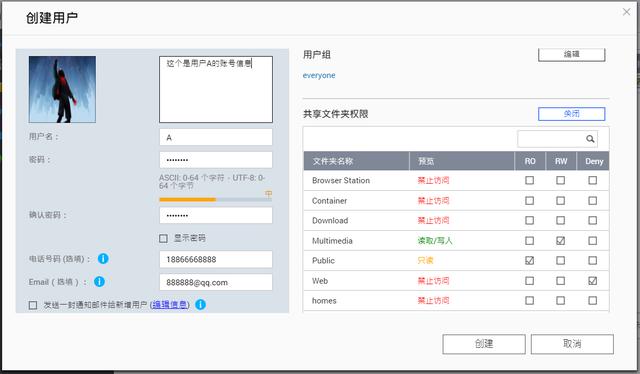Click info icon next to phone number label
The height and width of the screenshot is (374, 640).
[103, 259]
